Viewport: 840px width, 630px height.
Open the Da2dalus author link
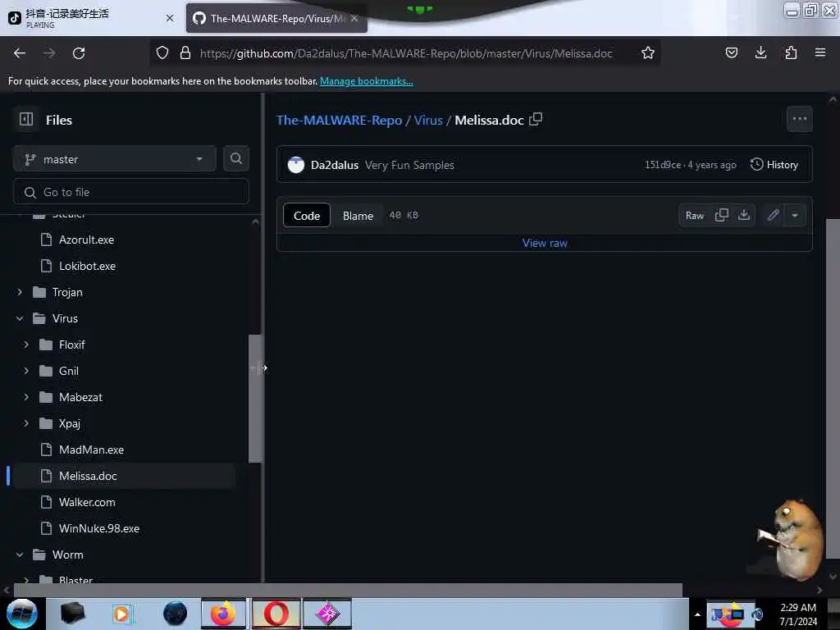click(x=335, y=165)
